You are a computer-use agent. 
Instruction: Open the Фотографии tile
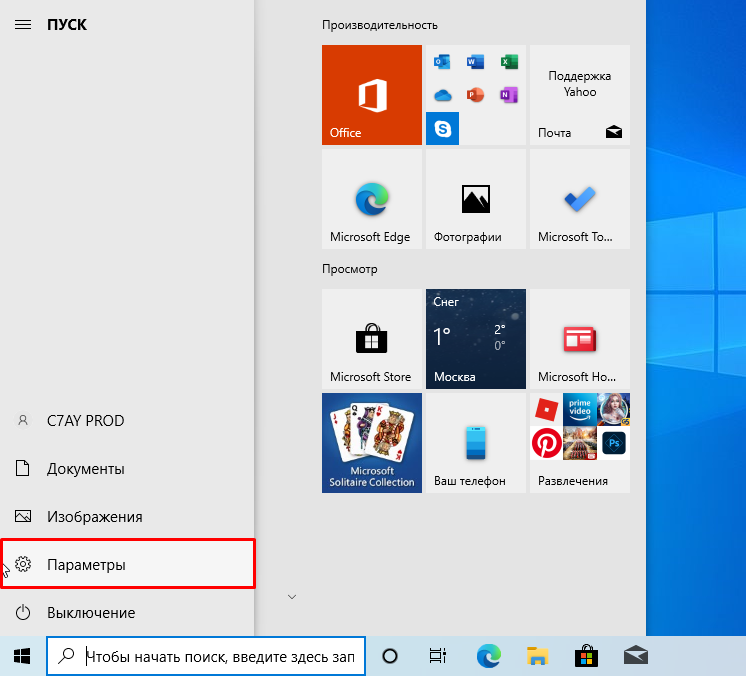[476, 199]
